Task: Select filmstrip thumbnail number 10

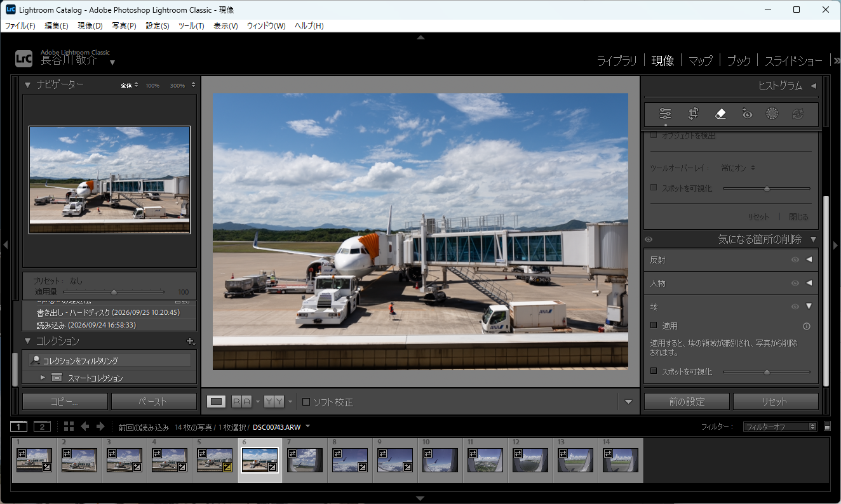Action: [440, 460]
